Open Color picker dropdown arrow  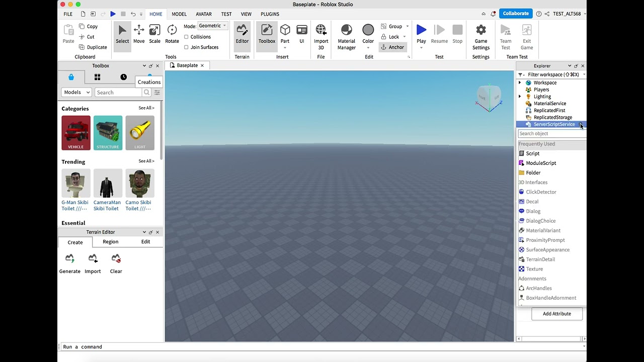[x=368, y=48]
